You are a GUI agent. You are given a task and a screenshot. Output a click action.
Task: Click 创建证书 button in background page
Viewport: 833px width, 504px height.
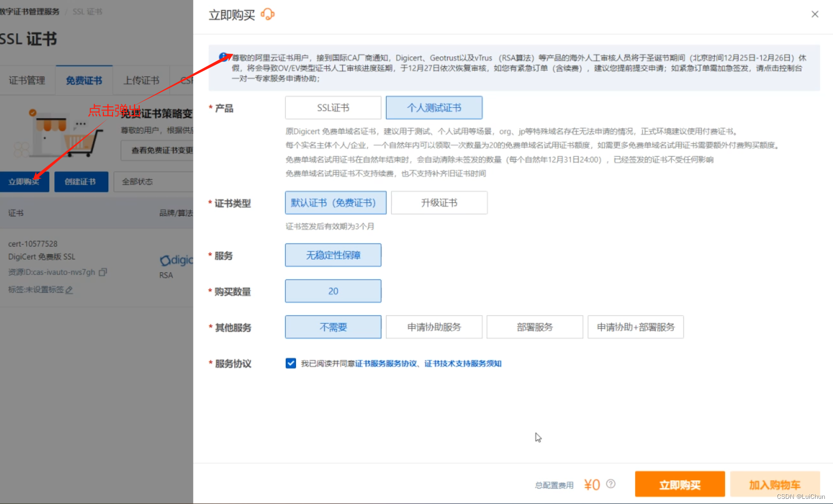click(x=81, y=182)
